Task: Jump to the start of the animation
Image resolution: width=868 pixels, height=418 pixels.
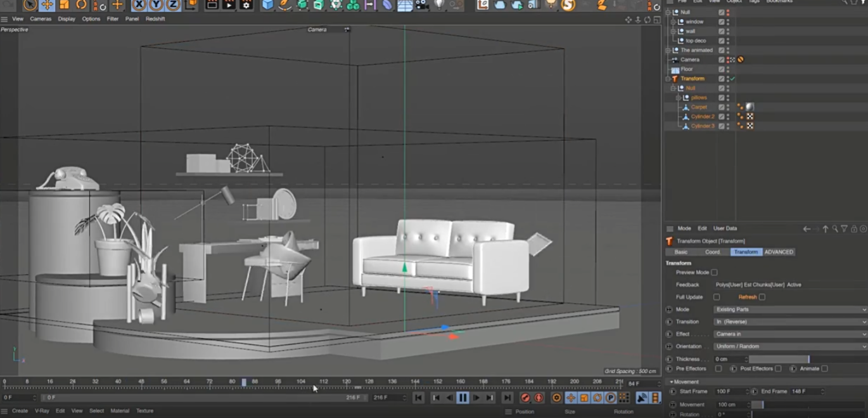Action: tap(418, 398)
